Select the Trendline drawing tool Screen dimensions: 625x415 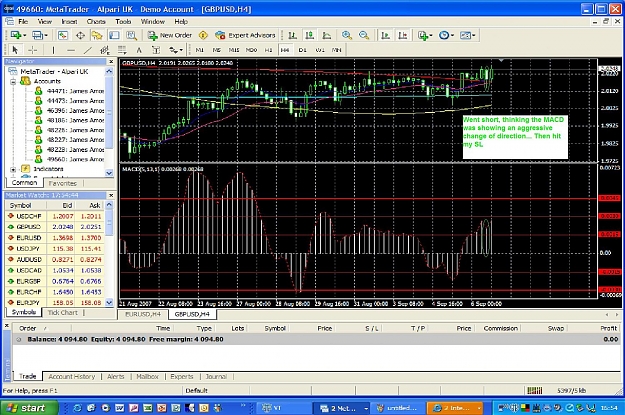88,50
